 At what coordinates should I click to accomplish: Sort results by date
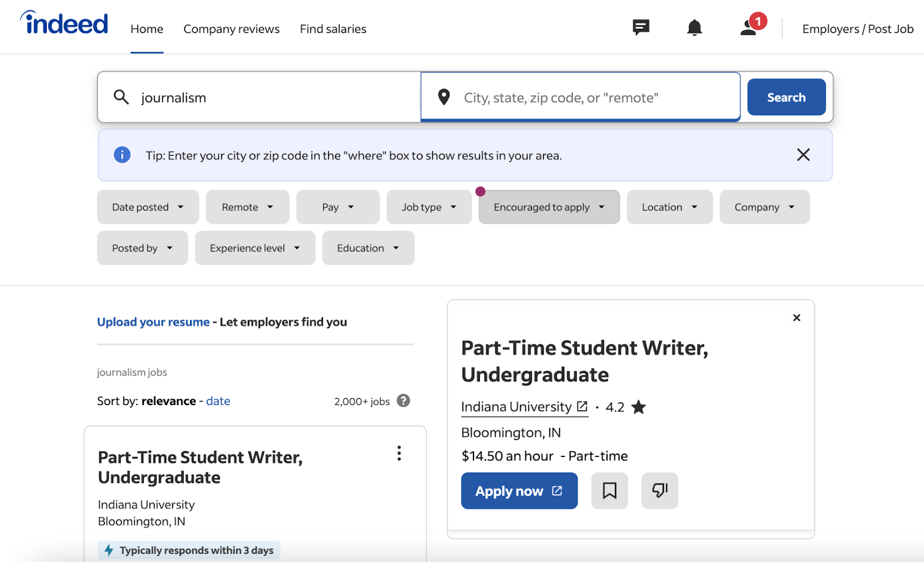pyautogui.click(x=218, y=401)
